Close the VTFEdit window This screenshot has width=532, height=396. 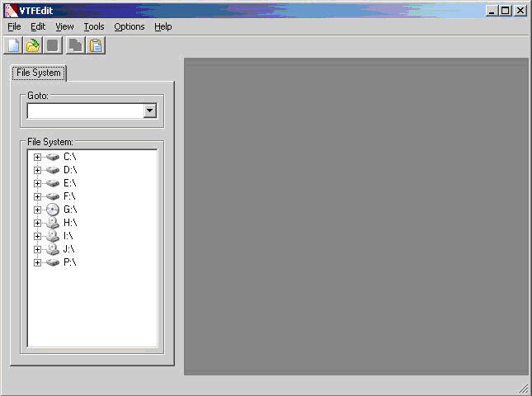click(x=520, y=11)
